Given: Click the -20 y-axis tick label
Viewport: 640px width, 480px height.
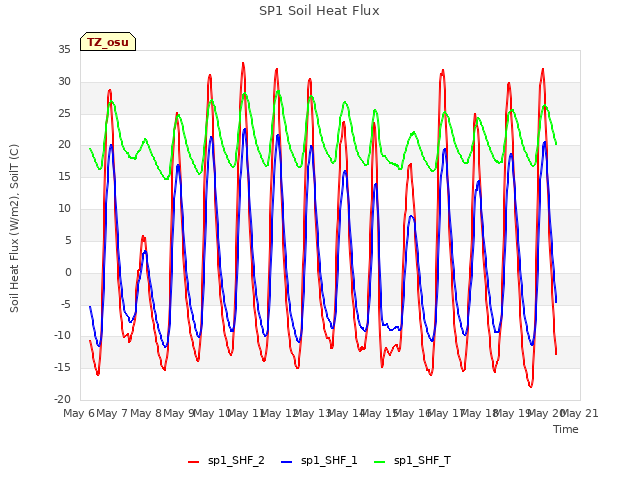Looking at the screenshot, I should 62,399.
